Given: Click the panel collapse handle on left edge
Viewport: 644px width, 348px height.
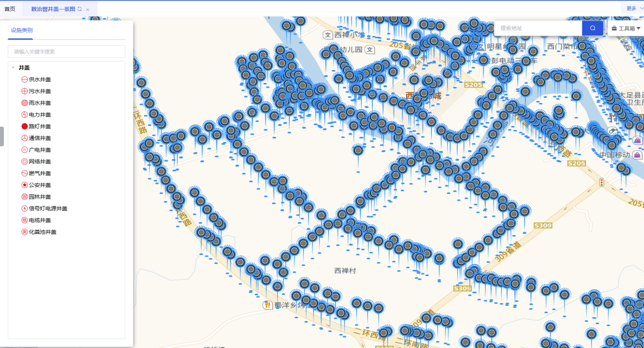Looking at the screenshot, I should coord(2,136).
